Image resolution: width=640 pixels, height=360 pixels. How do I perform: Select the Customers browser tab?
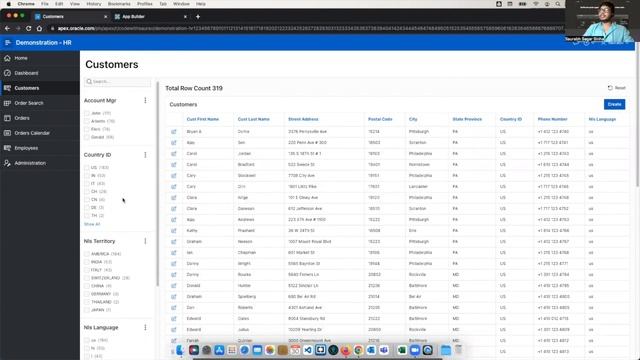(71, 17)
